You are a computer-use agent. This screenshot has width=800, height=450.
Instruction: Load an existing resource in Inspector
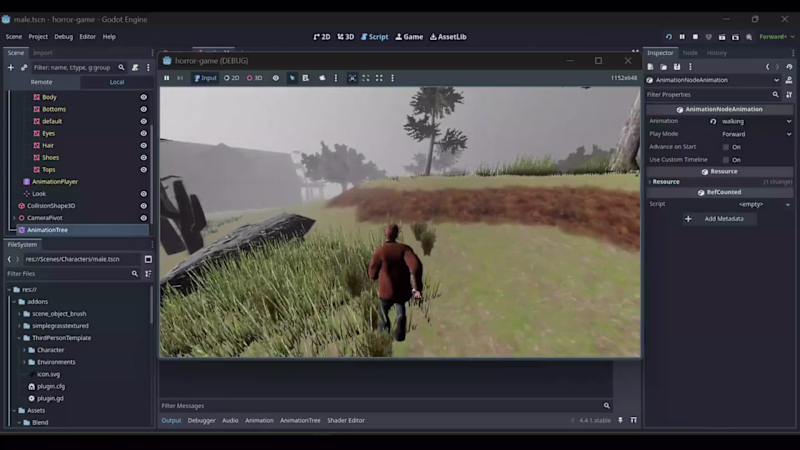coord(664,67)
